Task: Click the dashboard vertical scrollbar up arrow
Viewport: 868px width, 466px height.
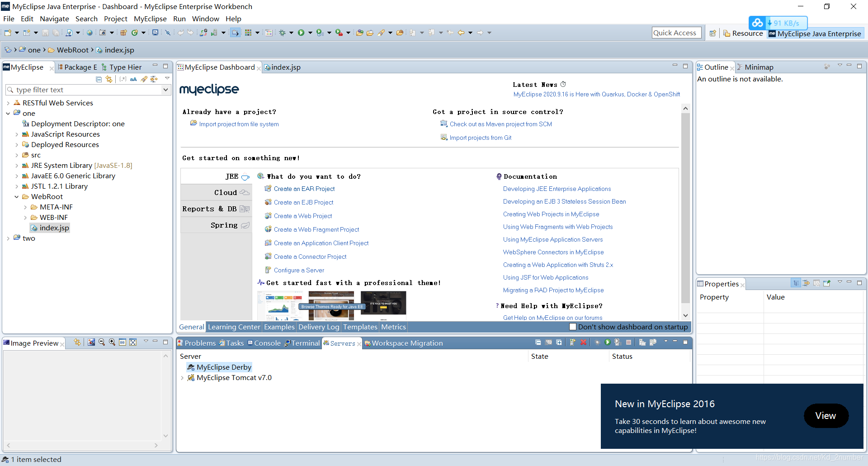Action: pos(685,109)
